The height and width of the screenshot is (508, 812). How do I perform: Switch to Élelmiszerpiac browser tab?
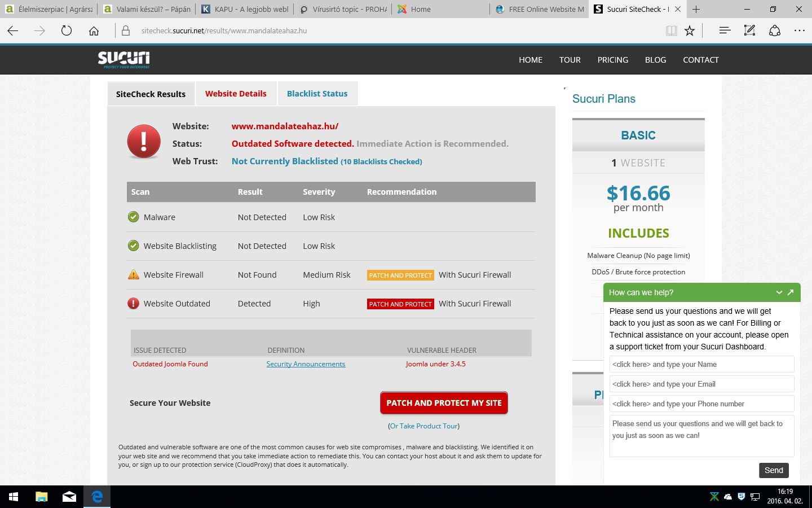(x=48, y=9)
